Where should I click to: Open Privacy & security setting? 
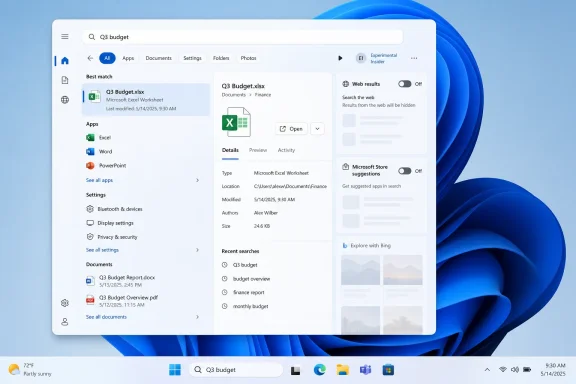[112, 237]
